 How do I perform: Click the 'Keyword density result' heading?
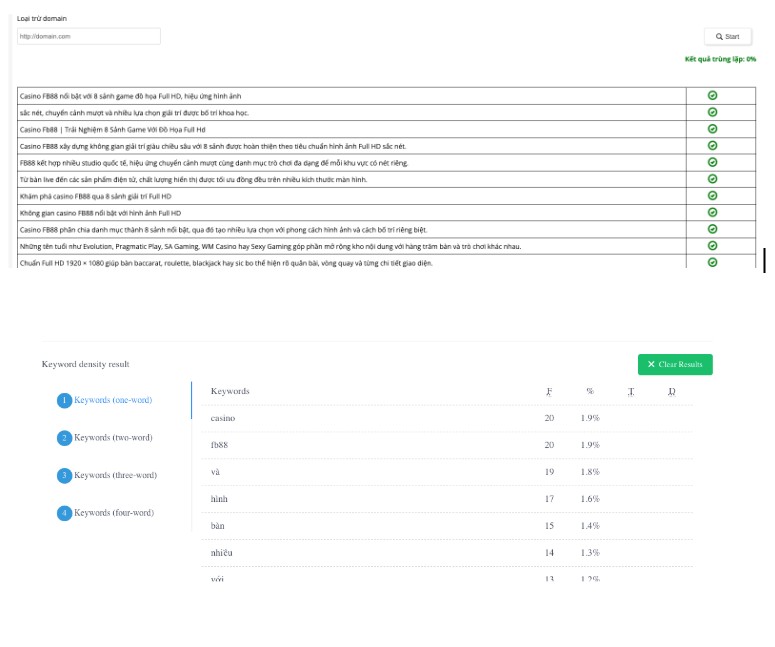pyautogui.click(x=86, y=364)
